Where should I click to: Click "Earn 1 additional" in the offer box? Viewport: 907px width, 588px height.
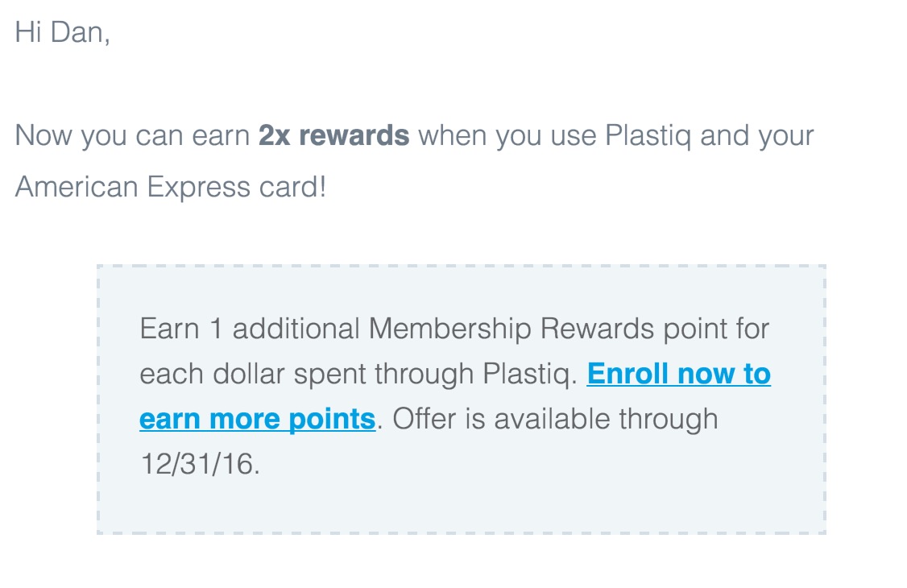[250, 329]
